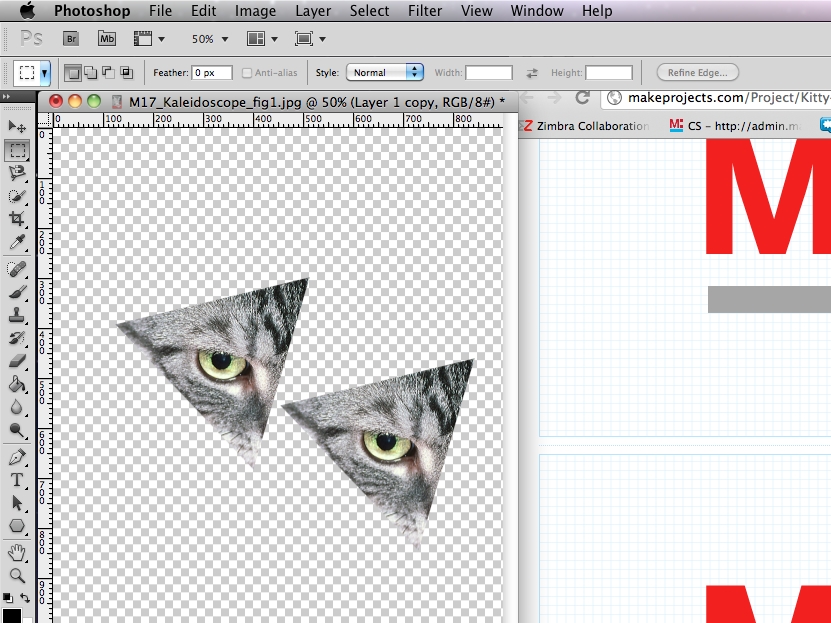831x623 pixels.
Task: Toggle the Anti-alias checkbox
Action: [x=246, y=73]
